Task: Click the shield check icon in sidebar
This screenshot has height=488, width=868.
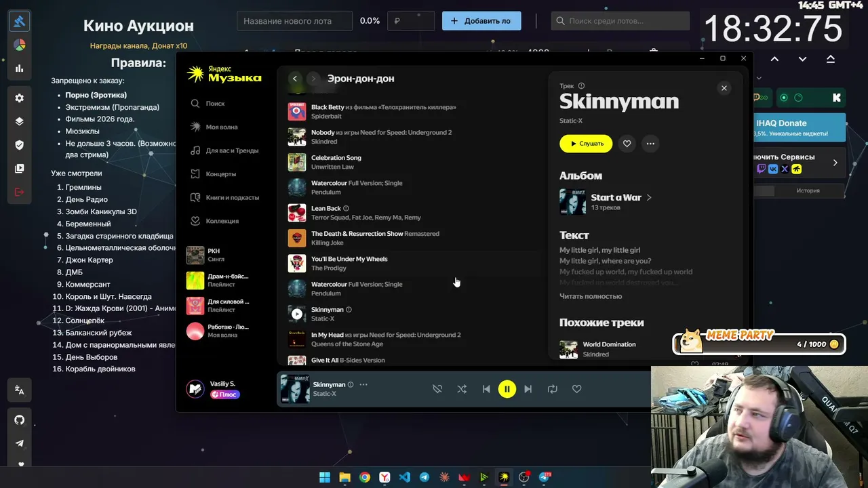Action: click(20, 145)
